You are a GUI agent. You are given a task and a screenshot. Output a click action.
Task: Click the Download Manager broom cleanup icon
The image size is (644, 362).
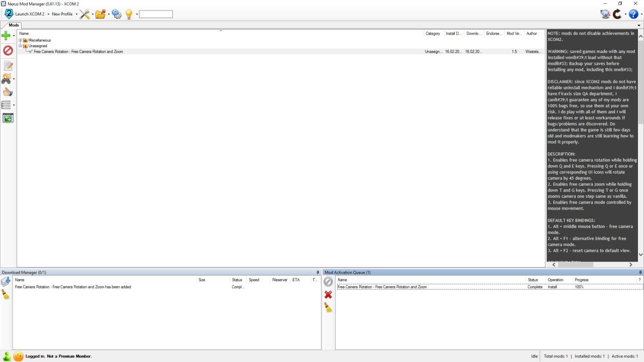(6, 295)
